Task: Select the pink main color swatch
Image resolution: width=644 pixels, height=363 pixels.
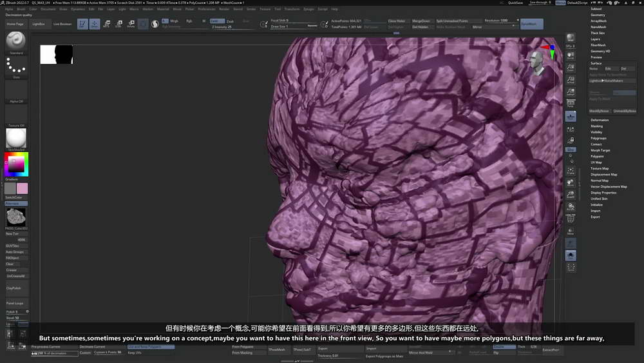Action: tap(22, 188)
